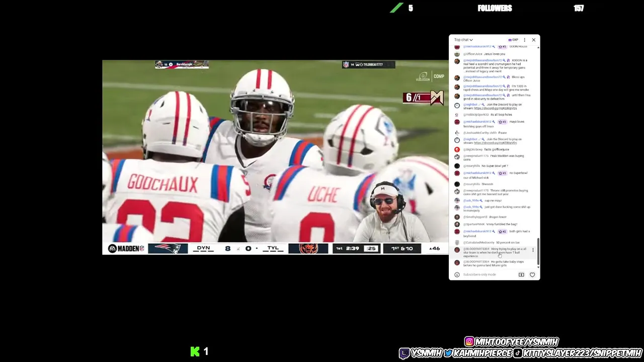The image size is (644, 362).
Task: Click the #3 badge by 'mayz loves' message
Action: pos(502,122)
